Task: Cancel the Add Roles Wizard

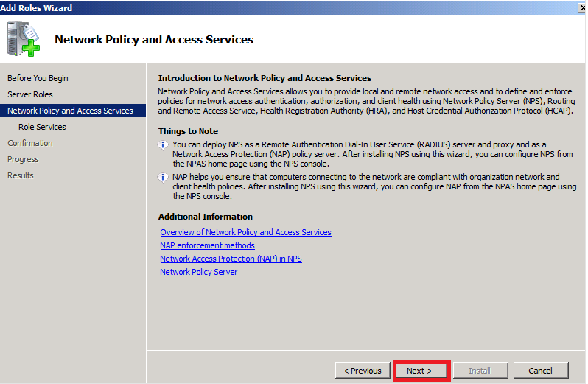Action: 540,371
